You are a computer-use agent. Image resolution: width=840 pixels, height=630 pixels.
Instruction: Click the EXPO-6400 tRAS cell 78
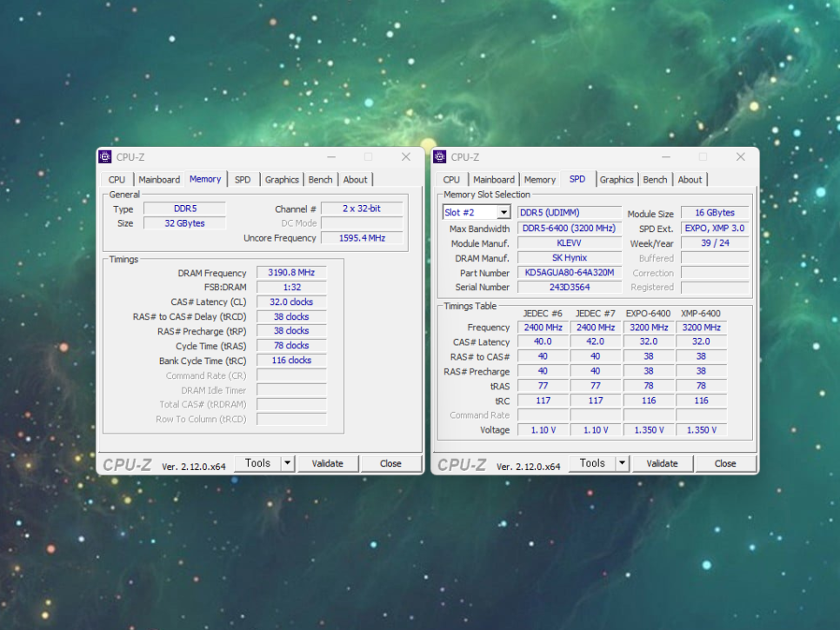[649, 386]
